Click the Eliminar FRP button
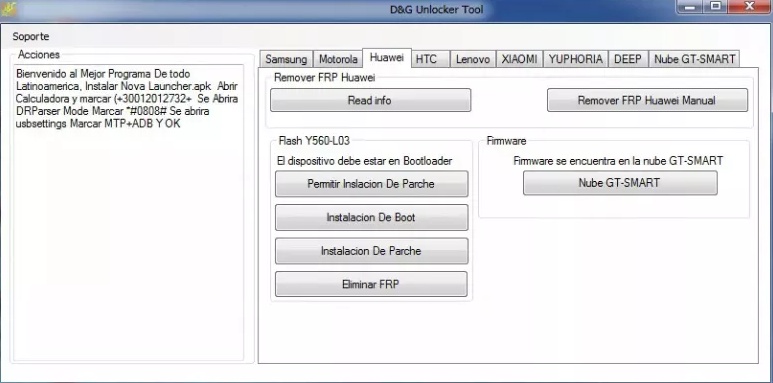 click(x=371, y=284)
